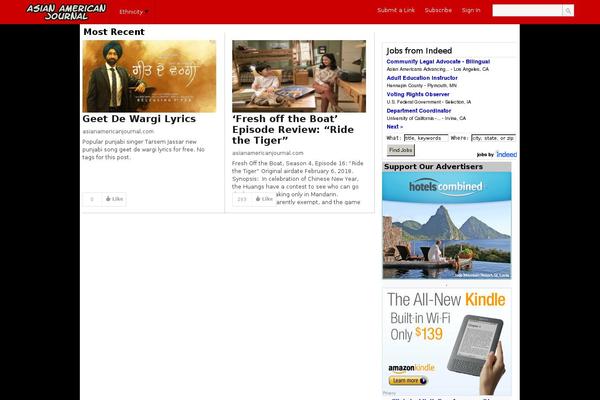Open the Indeed logo link
The width and height of the screenshot is (600, 400).
(x=507, y=155)
